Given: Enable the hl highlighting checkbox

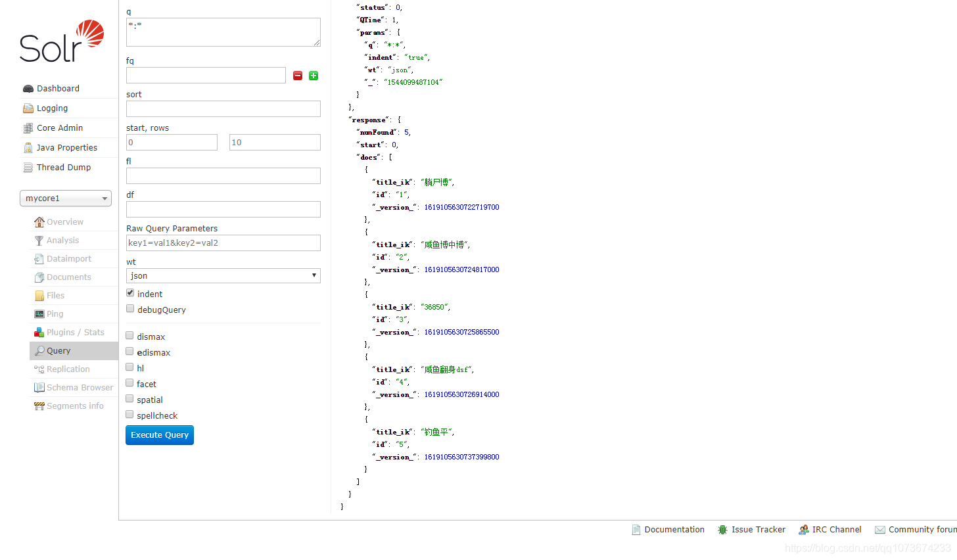Looking at the screenshot, I should [130, 367].
